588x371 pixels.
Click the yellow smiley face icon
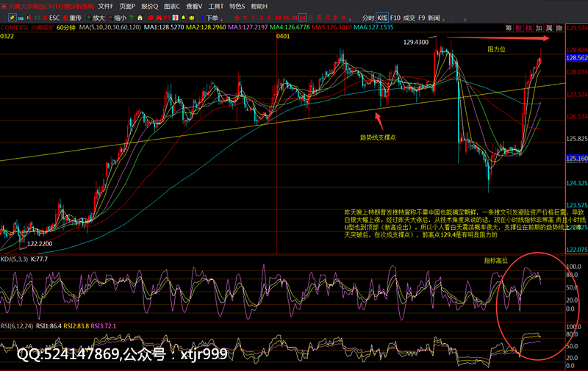click(192, 18)
